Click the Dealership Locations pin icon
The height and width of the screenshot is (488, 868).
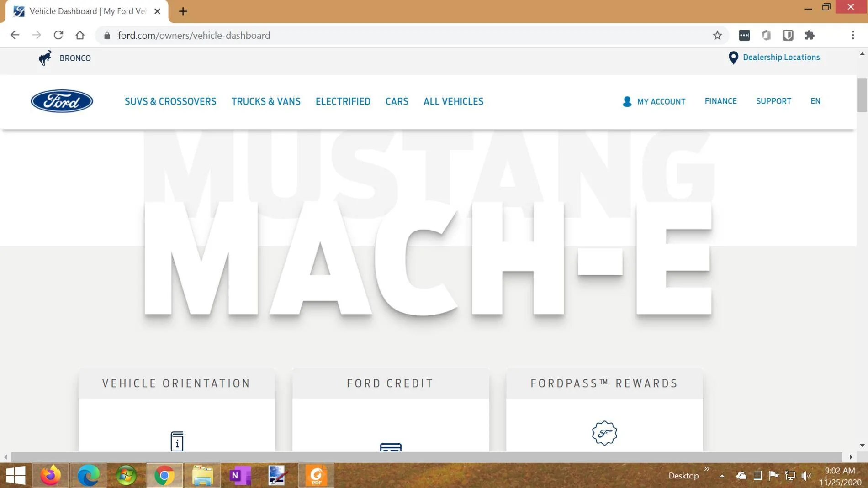click(x=733, y=58)
